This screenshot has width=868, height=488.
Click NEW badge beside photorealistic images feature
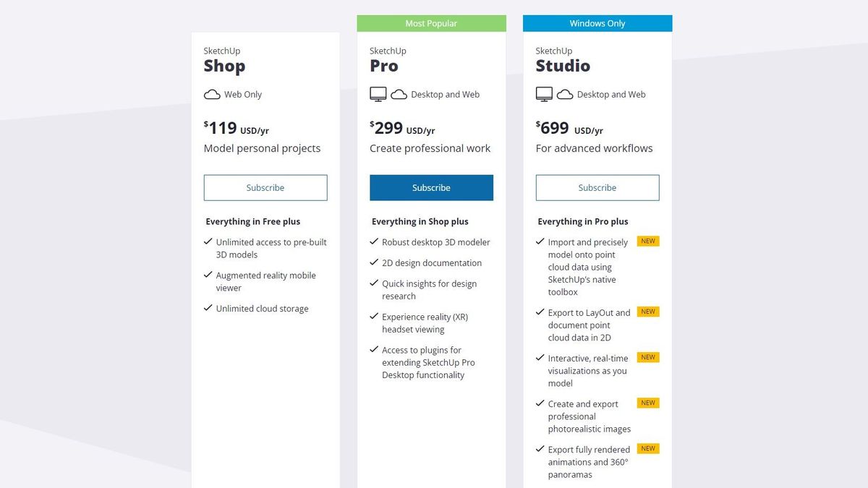coord(648,403)
